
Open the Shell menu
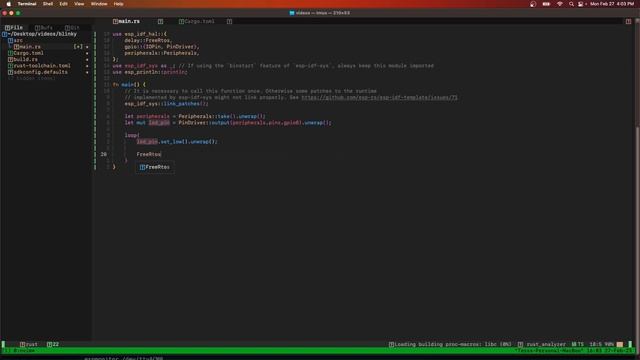tap(48, 4)
